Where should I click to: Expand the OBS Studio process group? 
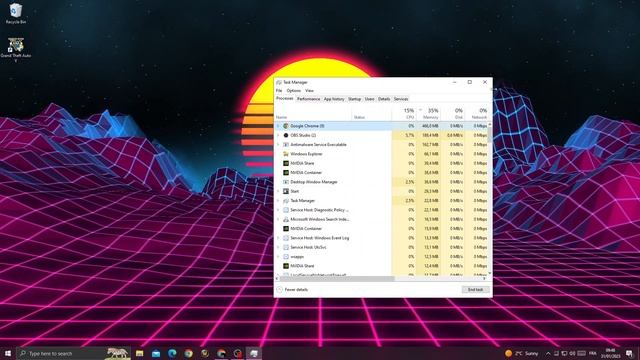pos(278,135)
